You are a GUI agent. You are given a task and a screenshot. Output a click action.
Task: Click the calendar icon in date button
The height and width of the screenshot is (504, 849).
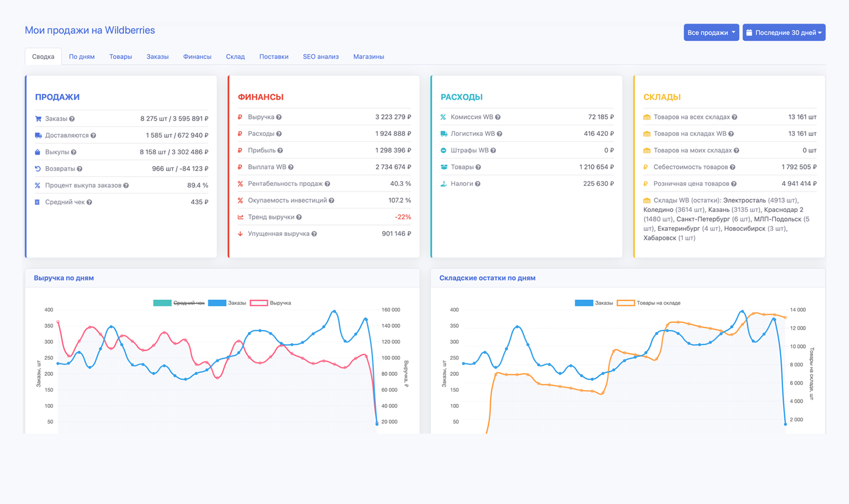point(749,33)
